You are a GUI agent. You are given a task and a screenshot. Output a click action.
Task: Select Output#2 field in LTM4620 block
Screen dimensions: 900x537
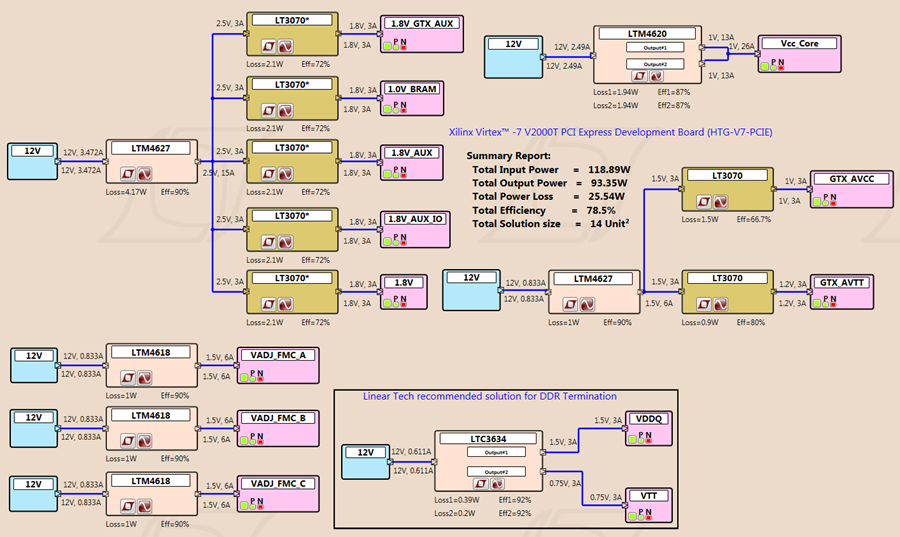(x=655, y=64)
